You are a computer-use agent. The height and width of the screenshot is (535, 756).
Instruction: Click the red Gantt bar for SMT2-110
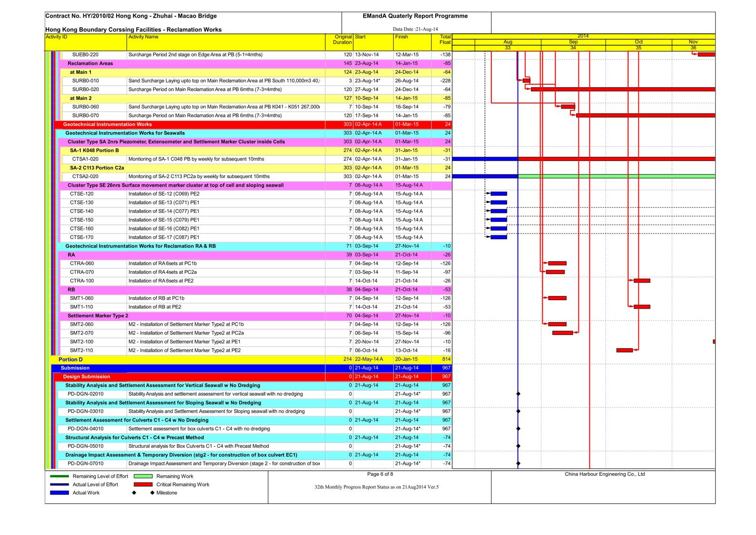click(624, 350)
